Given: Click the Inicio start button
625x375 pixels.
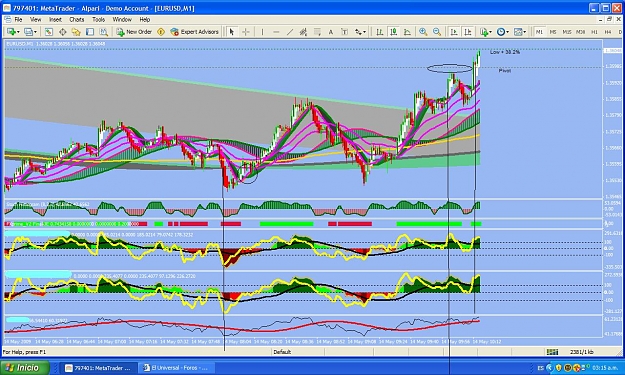Looking at the screenshot, I should click(25, 368).
